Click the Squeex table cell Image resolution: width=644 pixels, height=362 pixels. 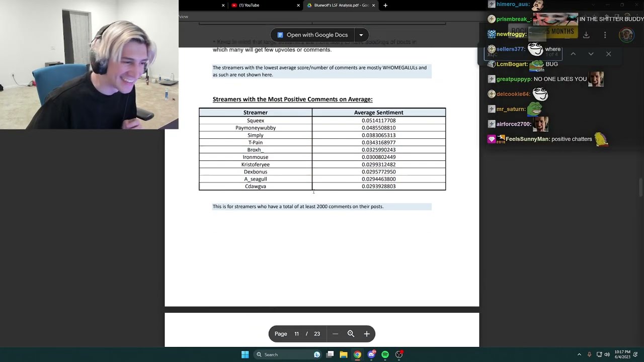(256, 121)
